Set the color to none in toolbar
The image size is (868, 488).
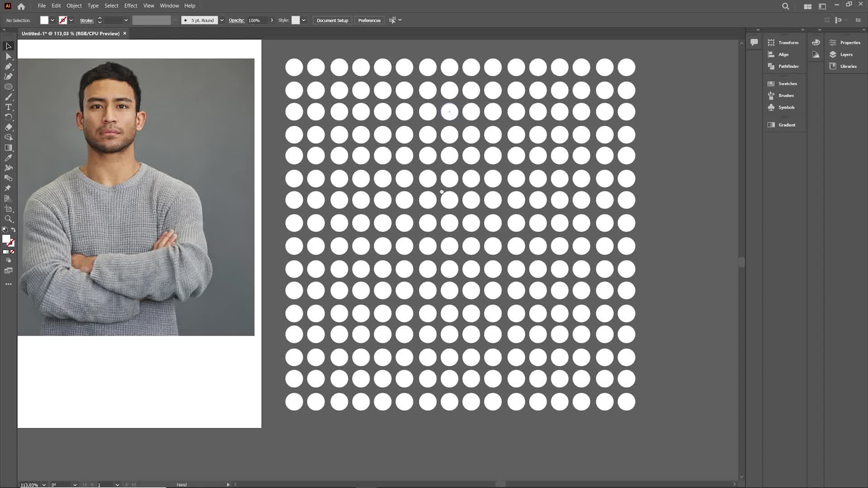click(x=12, y=252)
